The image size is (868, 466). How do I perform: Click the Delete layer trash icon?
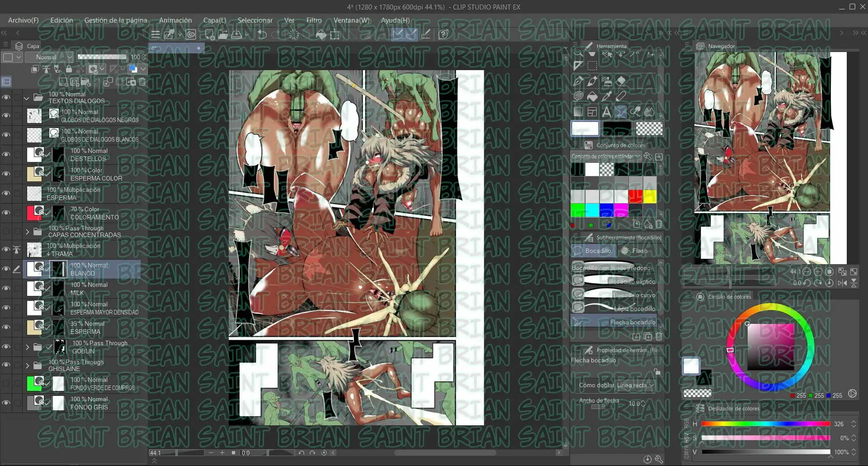[x=142, y=82]
